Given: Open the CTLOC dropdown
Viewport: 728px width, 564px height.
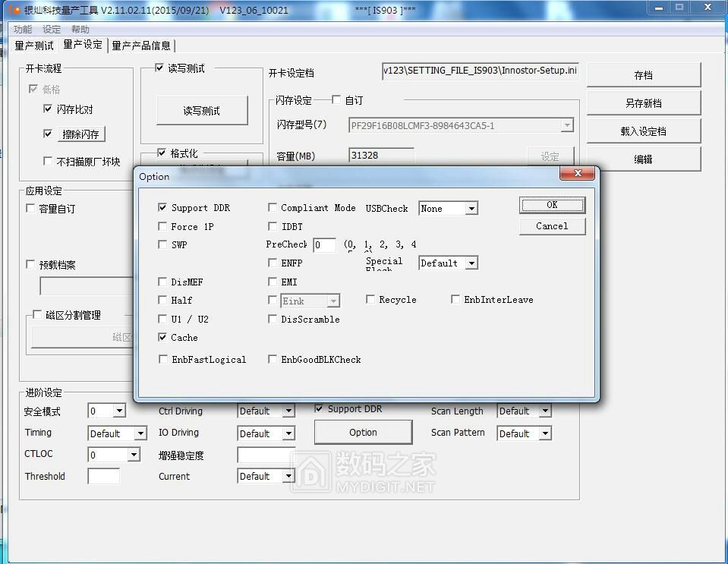Looking at the screenshot, I should (134, 455).
